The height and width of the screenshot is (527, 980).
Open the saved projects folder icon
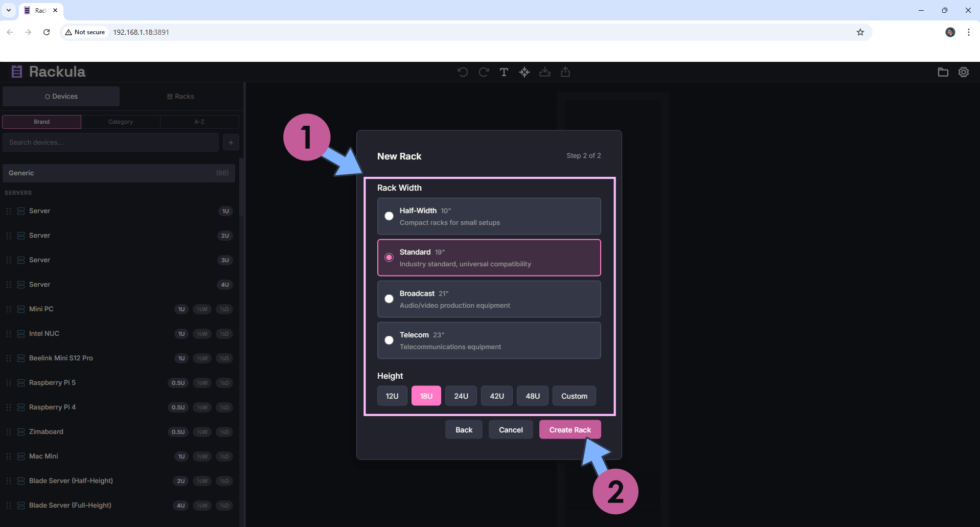click(x=943, y=72)
